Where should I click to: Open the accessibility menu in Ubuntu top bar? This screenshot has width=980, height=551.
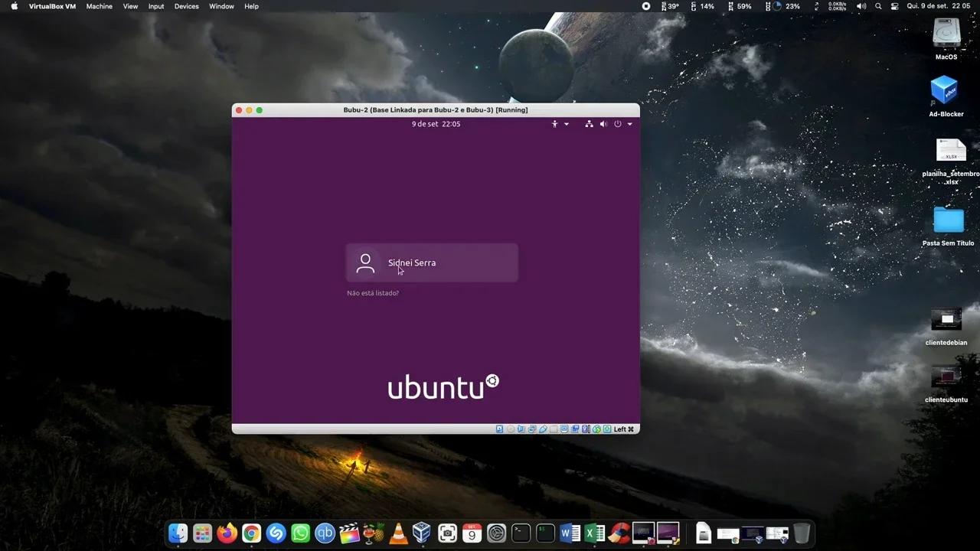click(555, 124)
